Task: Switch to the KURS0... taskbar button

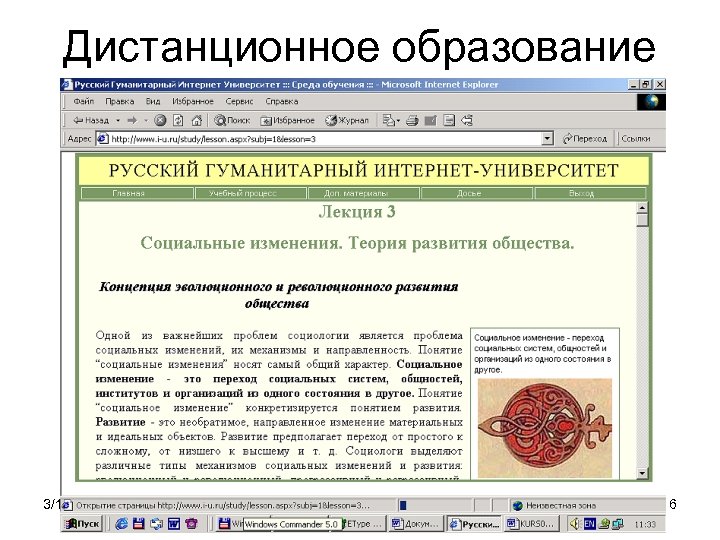Action: point(533,524)
